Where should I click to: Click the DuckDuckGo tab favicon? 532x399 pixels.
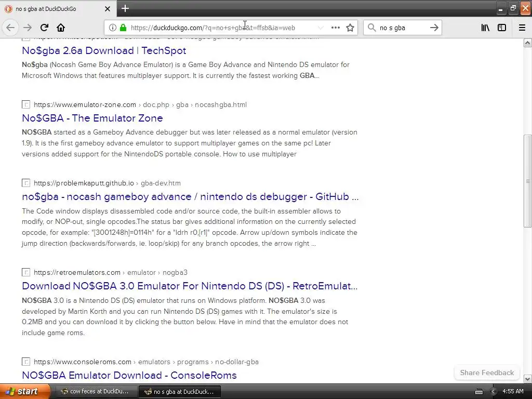pyautogui.click(x=8, y=9)
